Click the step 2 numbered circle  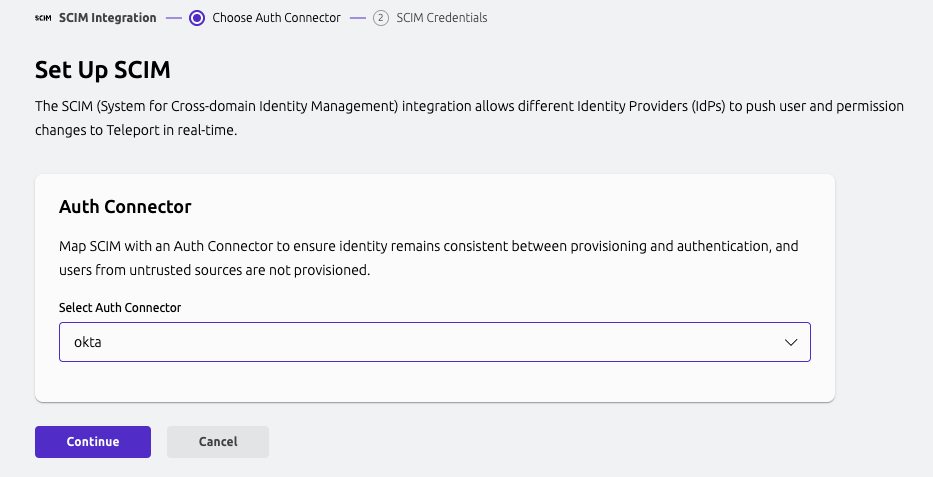[x=380, y=17]
